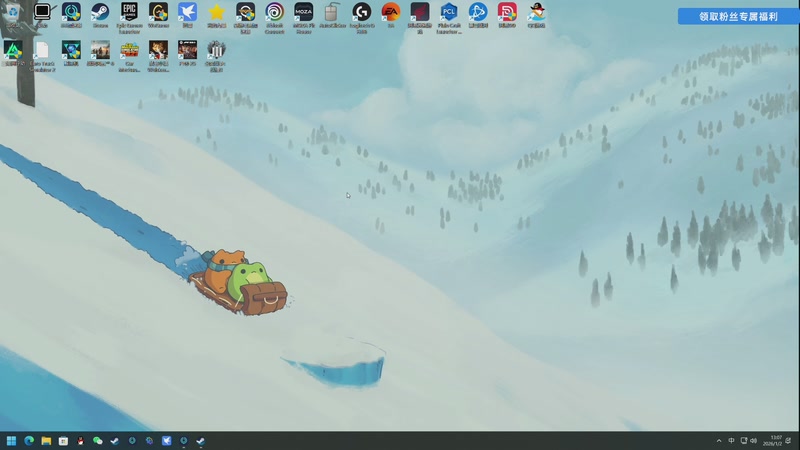Open the This PC monitor icon

point(42,14)
